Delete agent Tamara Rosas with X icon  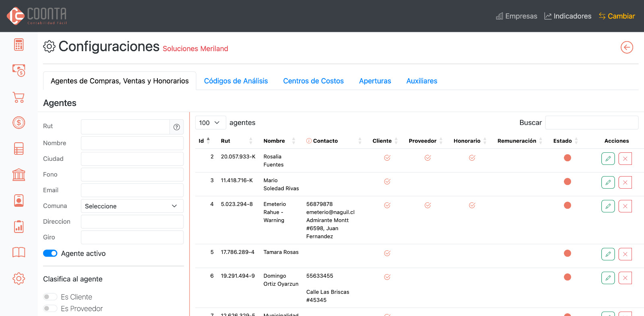(625, 254)
